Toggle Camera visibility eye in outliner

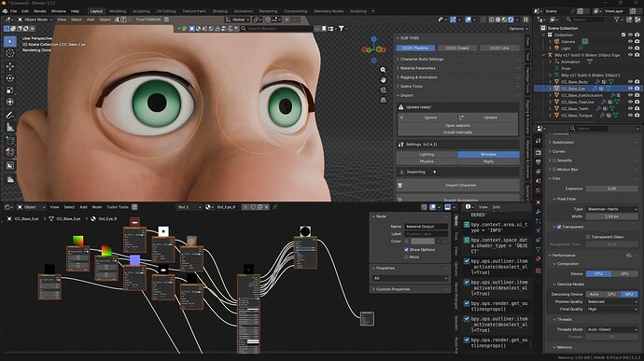(x=630, y=41)
